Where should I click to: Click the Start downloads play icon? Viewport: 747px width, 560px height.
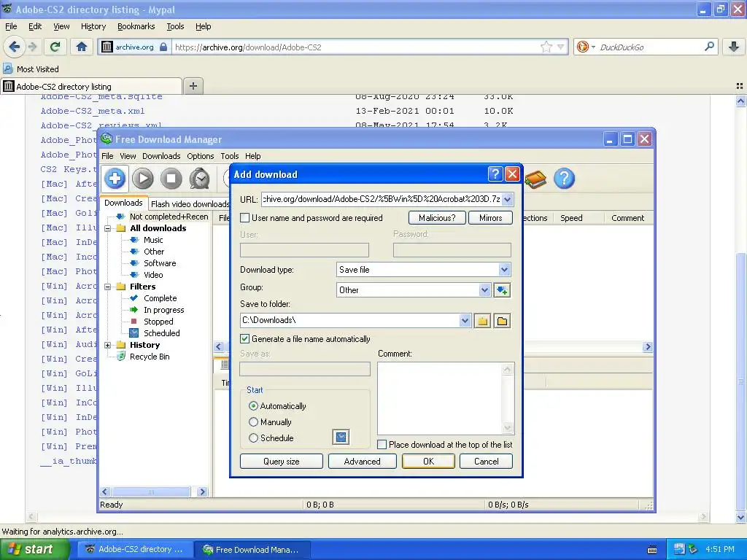click(x=143, y=179)
